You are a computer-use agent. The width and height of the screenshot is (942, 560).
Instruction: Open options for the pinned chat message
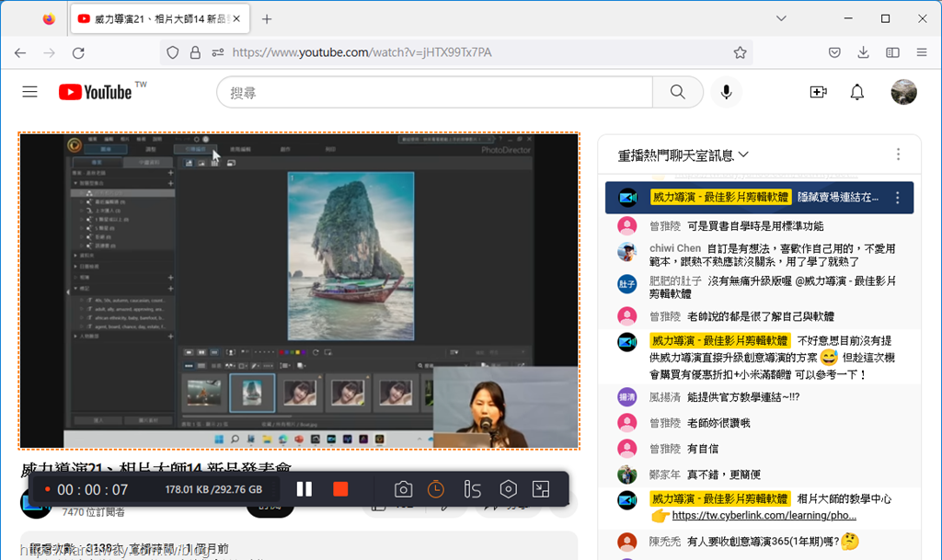point(898,198)
